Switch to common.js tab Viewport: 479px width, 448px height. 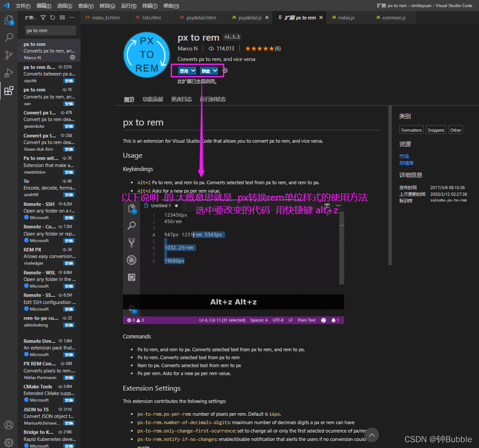tap(394, 18)
